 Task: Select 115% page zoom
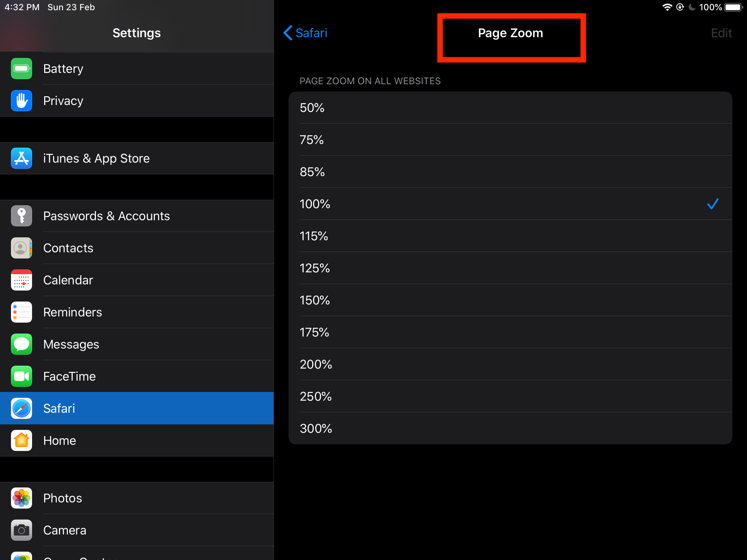[x=510, y=236]
